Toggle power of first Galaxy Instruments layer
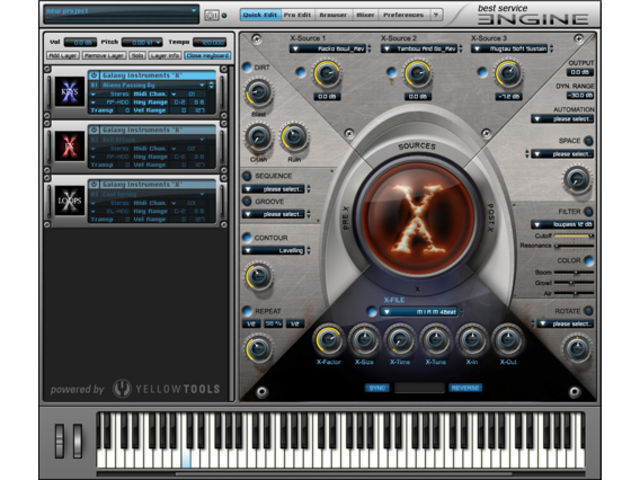This screenshot has height=480, width=640. point(94,76)
